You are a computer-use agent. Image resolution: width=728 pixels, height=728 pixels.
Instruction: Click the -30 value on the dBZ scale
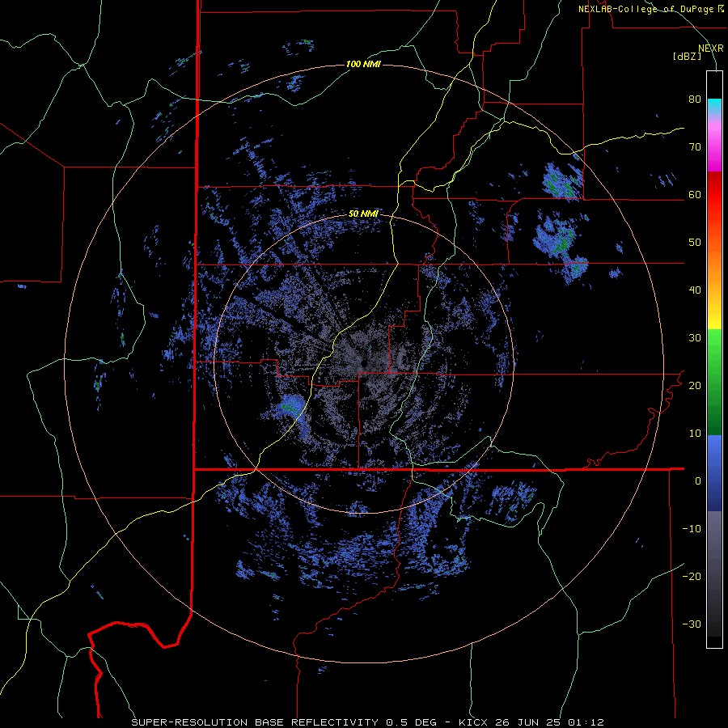pyautogui.click(x=692, y=624)
